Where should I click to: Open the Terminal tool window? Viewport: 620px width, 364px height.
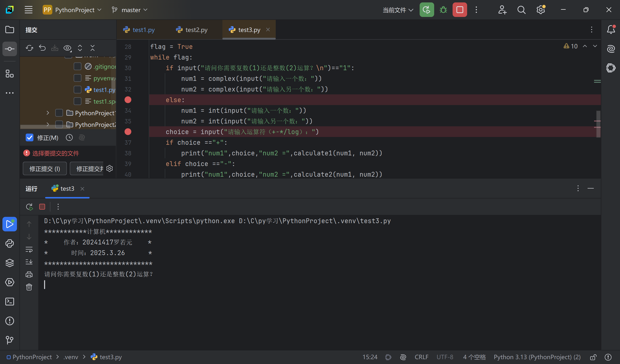coord(10,302)
